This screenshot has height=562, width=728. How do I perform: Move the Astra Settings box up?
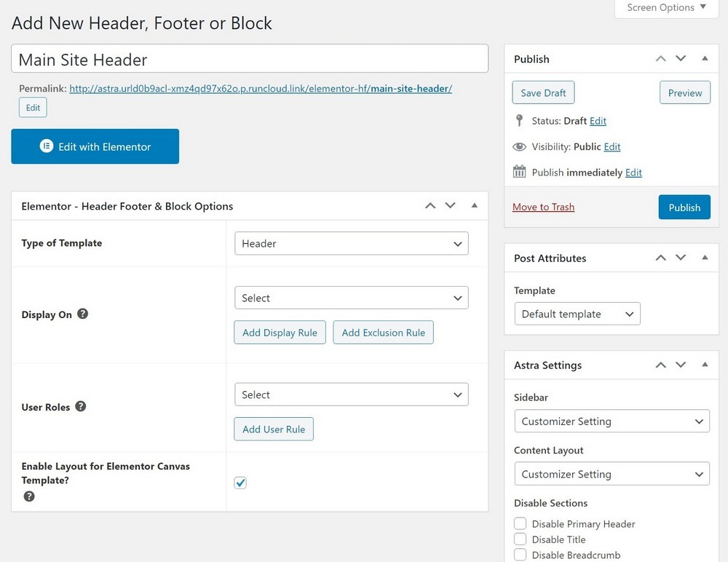point(661,365)
